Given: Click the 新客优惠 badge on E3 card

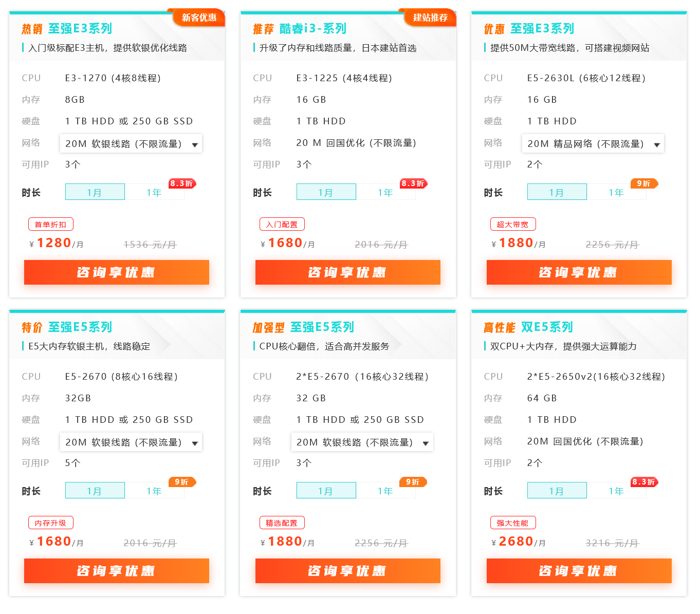Looking at the screenshot, I should [199, 17].
